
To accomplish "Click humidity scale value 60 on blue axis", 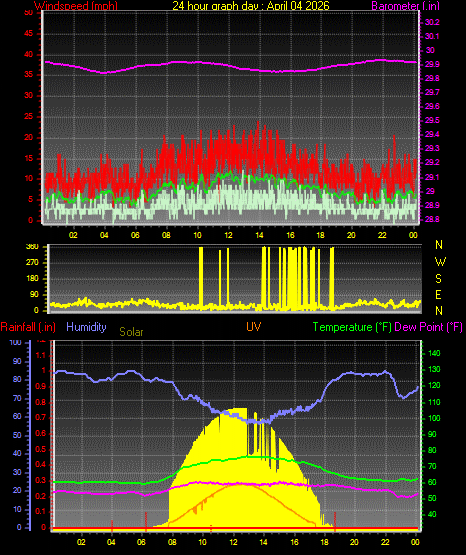I will tap(17, 417).
